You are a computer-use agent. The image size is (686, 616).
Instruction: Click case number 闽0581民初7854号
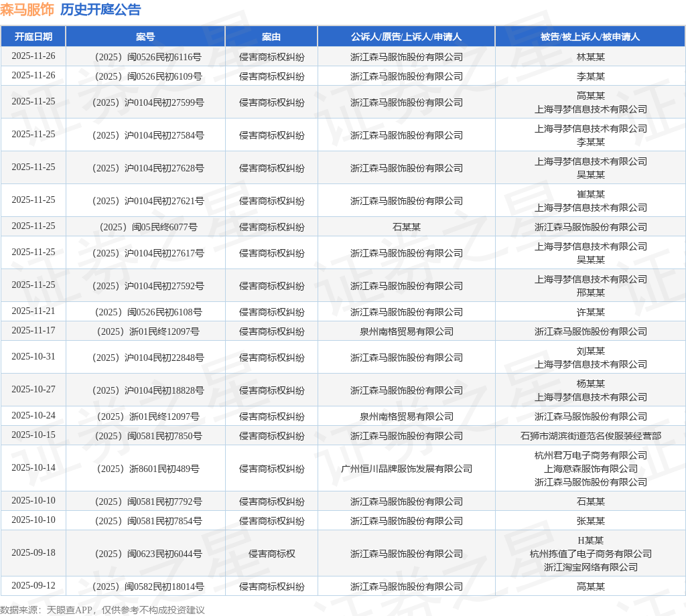(x=148, y=521)
